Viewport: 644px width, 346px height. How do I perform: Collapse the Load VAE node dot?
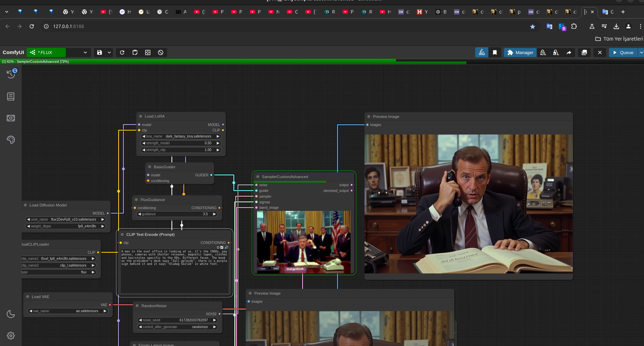tap(28, 297)
